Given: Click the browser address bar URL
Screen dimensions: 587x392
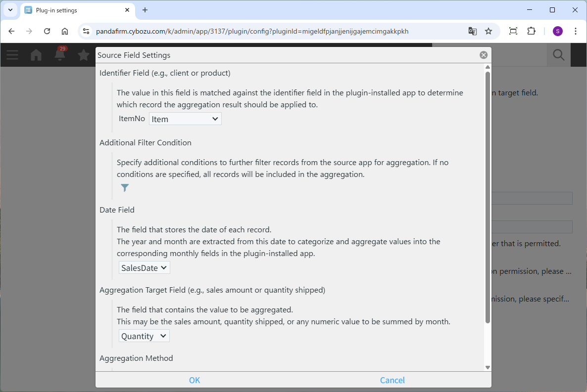Looking at the screenshot, I should coord(252,31).
